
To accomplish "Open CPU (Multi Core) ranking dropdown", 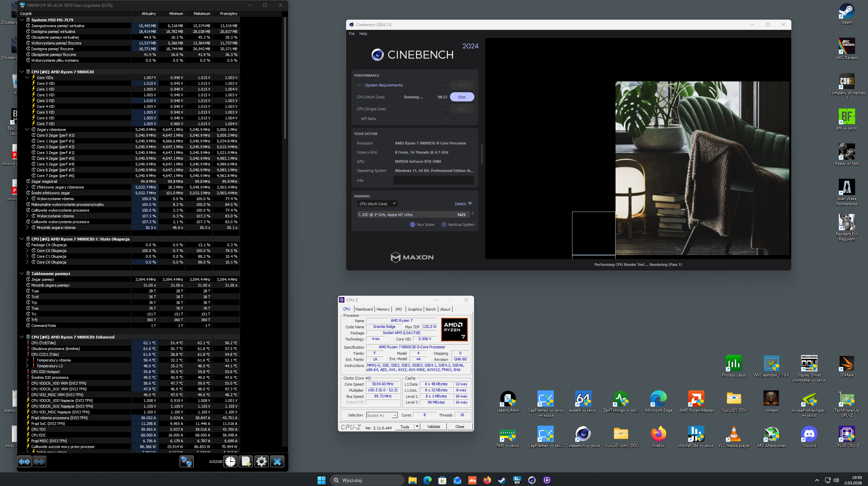I will point(377,204).
